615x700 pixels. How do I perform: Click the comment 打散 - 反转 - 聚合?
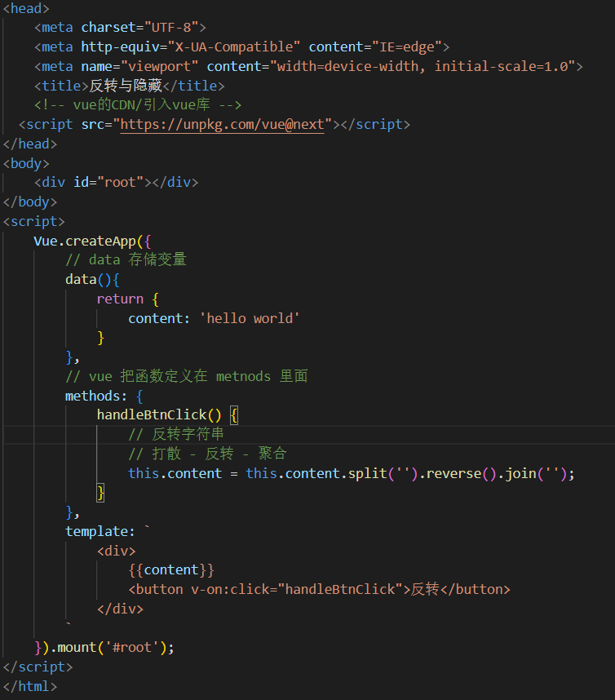(207, 454)
